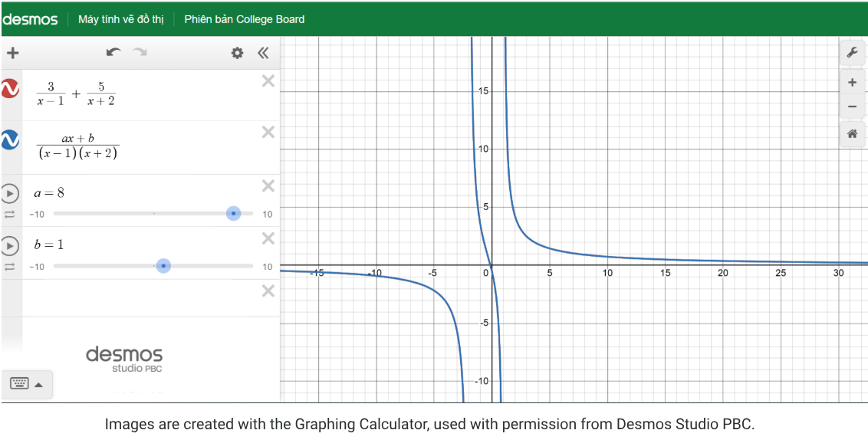868x440 pixels.
Task: Click x-axis label 30 on graph
Action: (838, 273)
